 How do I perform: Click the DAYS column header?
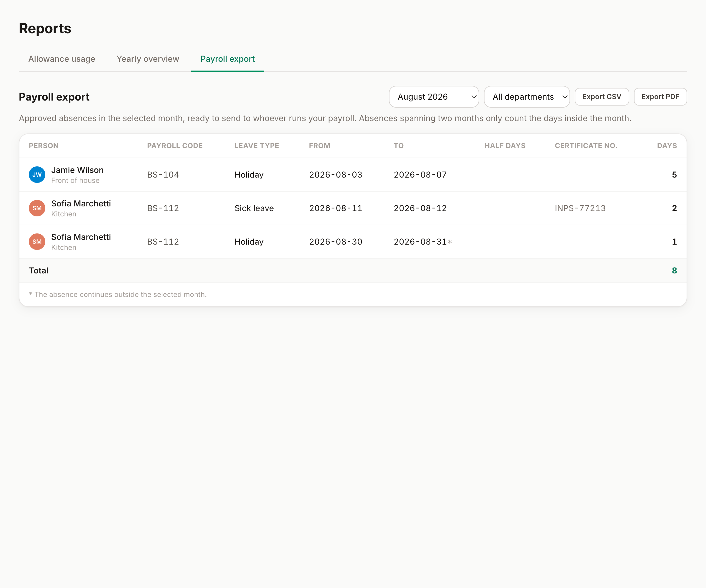667,146
